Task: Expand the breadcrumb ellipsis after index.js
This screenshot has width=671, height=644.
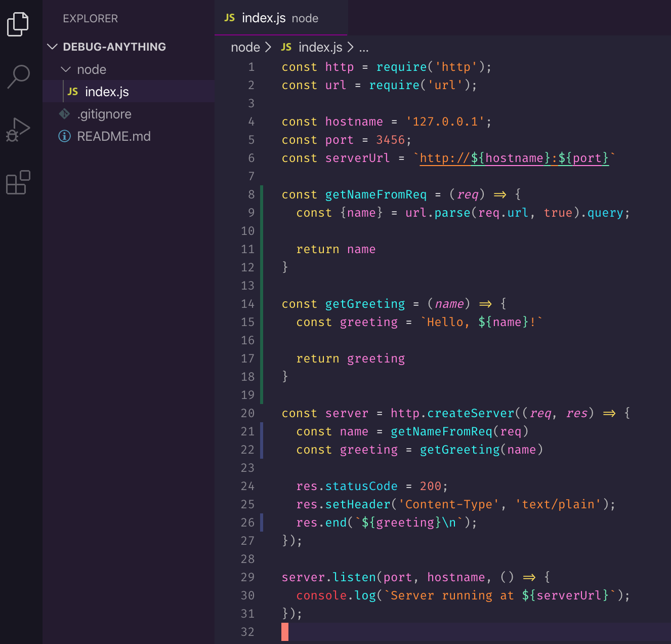Action: [364, 47]
